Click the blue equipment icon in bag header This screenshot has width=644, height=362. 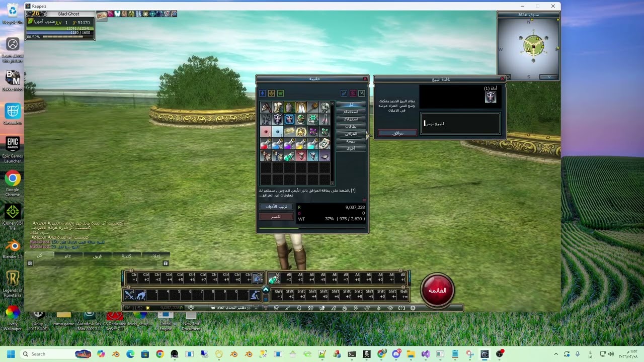click(x=344, y=94)
